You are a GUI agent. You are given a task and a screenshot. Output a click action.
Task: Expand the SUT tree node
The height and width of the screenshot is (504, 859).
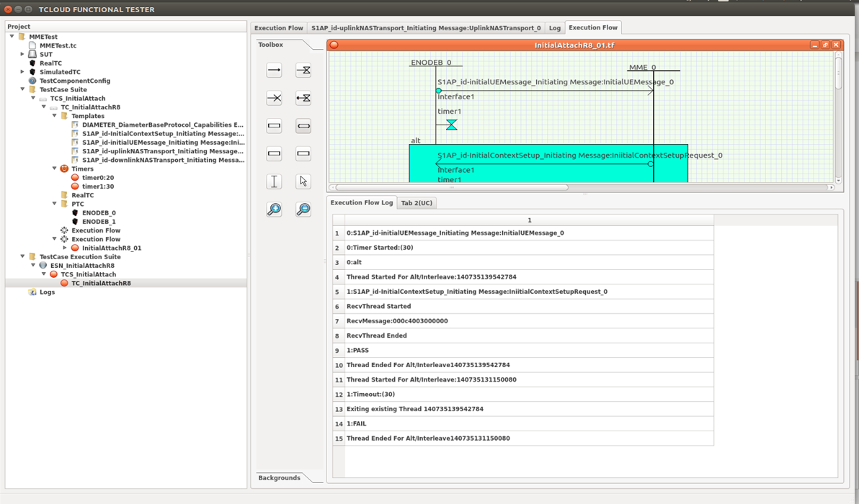click(x=22, y=54)
